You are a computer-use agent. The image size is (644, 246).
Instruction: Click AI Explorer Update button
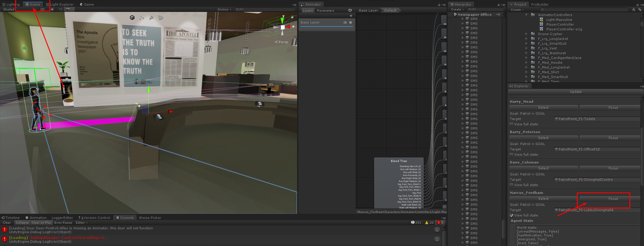pos(576,92)
